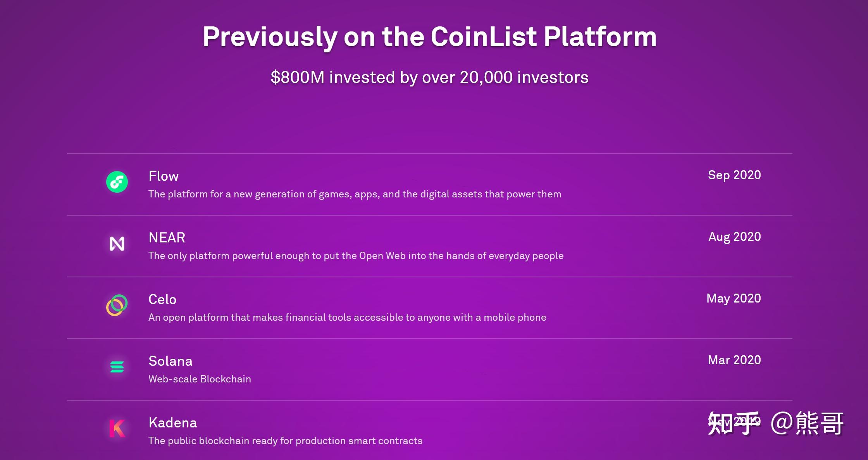Click the Kadena smart contracts description
This screenshot has height=460, width=868.
286,441
